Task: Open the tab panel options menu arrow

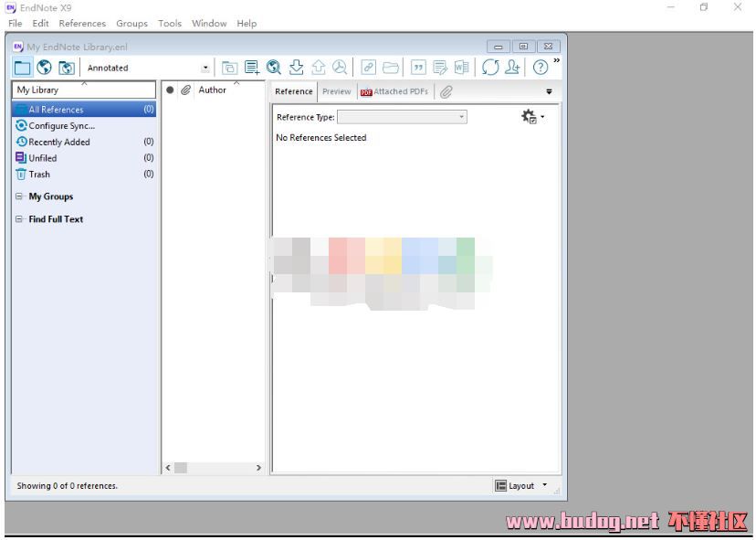Action: point(549,91)
